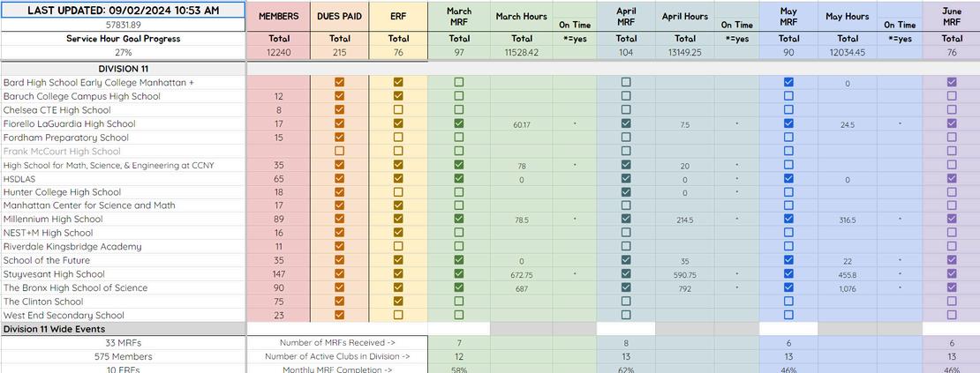Image resolution: width=980 pixels, height=373 pixels.
Task: Check ERF box for Chelsea CTE High School
Action: point(398,109)
